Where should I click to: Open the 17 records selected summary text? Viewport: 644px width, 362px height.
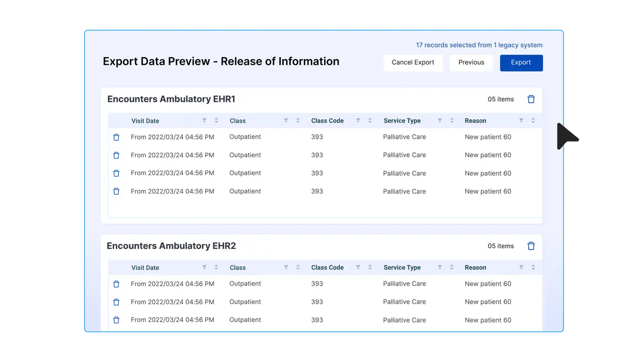[x=479, y=45]
